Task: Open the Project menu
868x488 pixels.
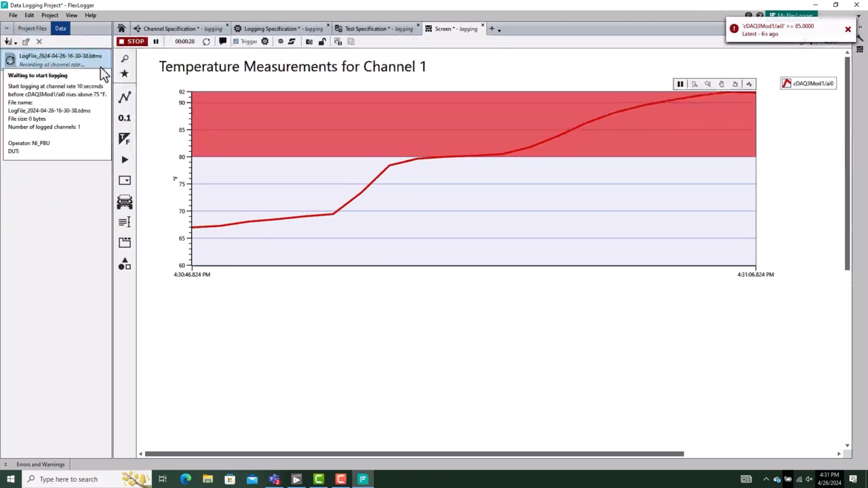Action: tap(50, 15)
